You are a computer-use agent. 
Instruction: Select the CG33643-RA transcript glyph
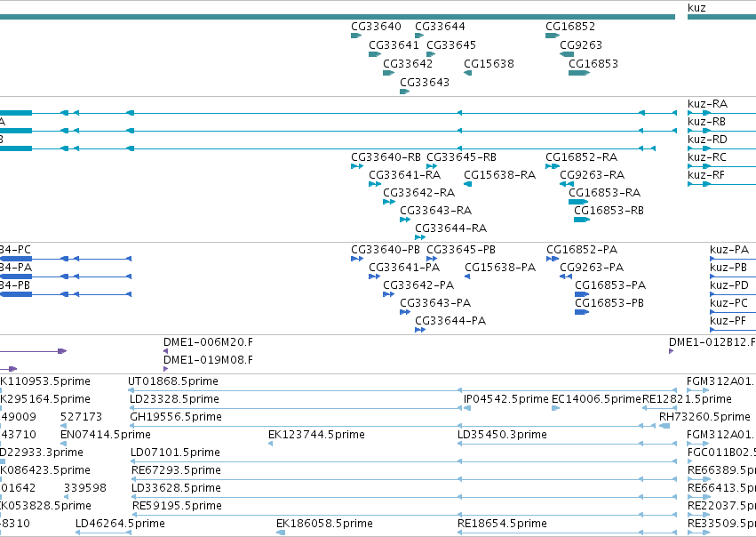[x=405, y=220]
